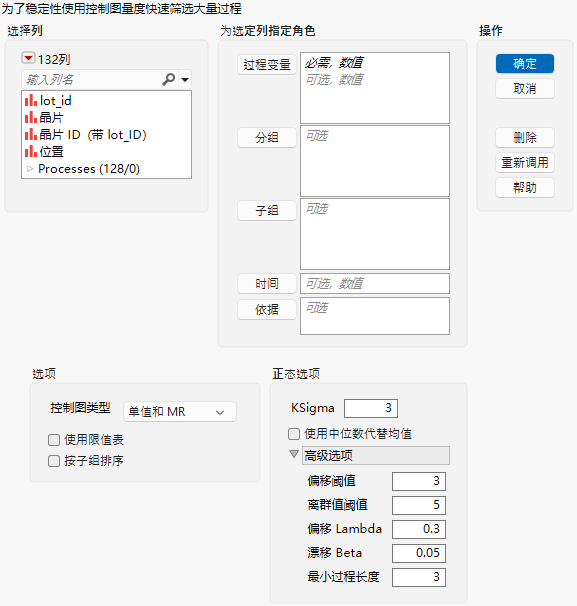The image size is (577, 606).
Task: Assign selection with 分组 button
Action: tap(267, 138)
